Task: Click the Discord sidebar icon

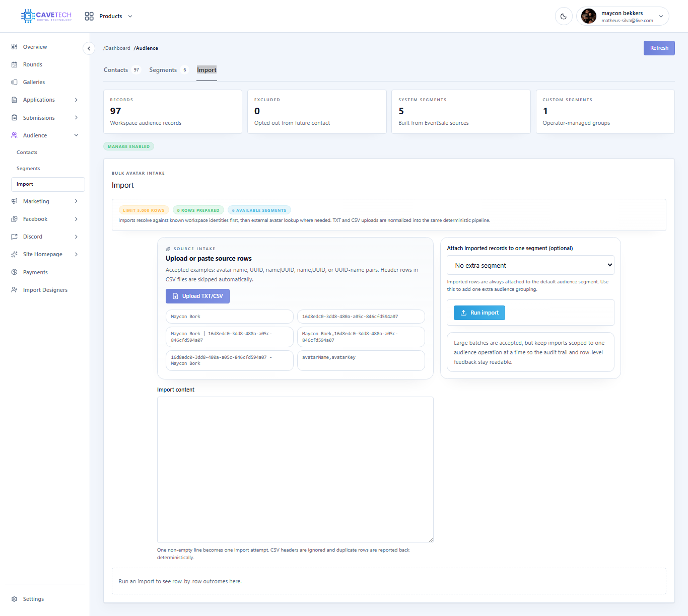Action: point(14,237)
